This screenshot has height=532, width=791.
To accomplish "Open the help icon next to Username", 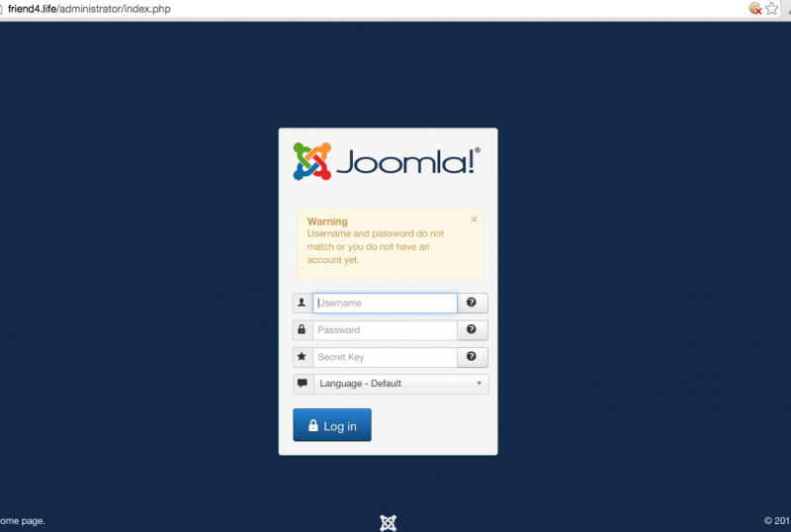I will pos(472,303).
